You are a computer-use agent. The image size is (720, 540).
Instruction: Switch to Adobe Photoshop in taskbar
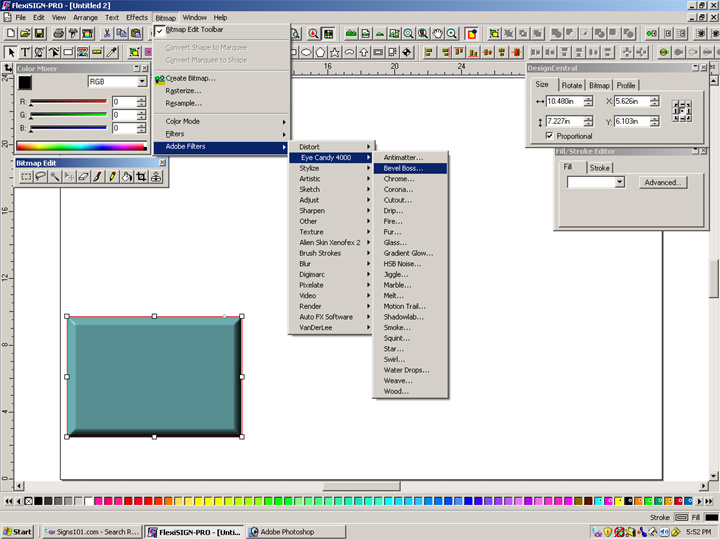(x=296, y=532)
